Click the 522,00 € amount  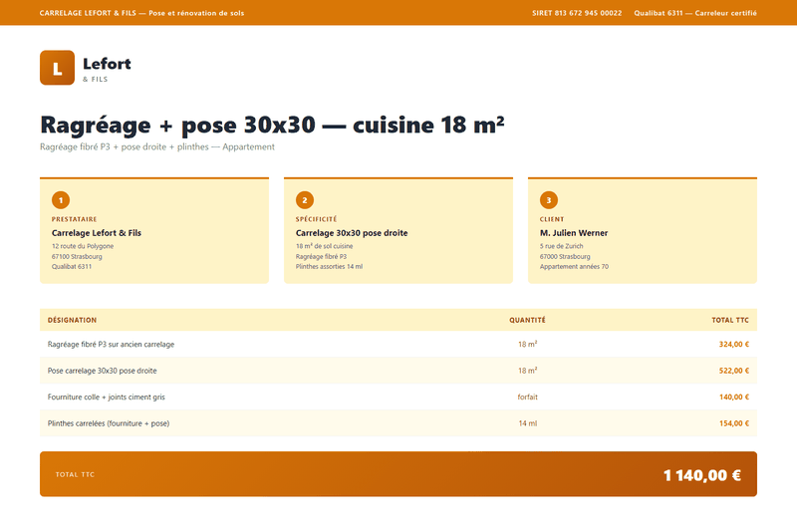(x=733, y=371)
